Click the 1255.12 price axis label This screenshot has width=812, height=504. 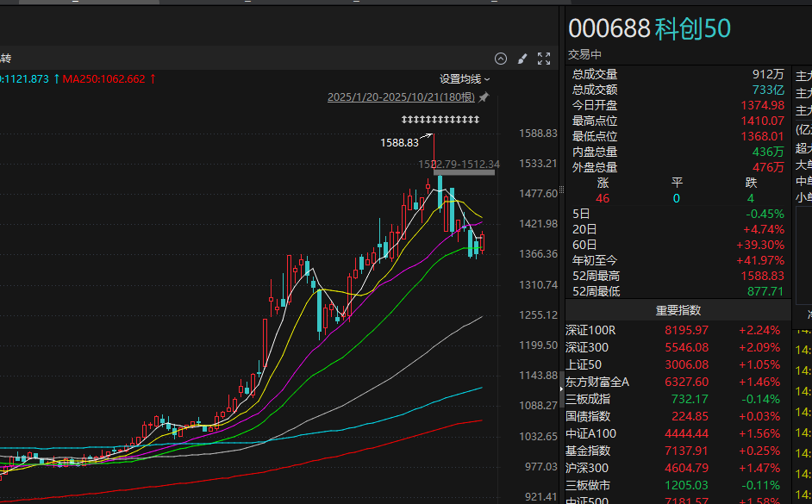(538, 314)
